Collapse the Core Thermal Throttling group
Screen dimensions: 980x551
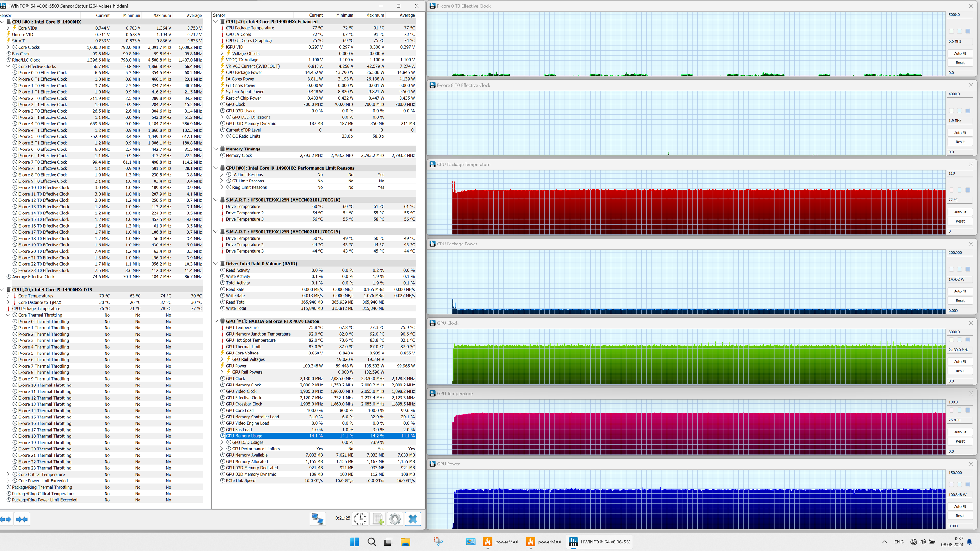coord(8,315)
